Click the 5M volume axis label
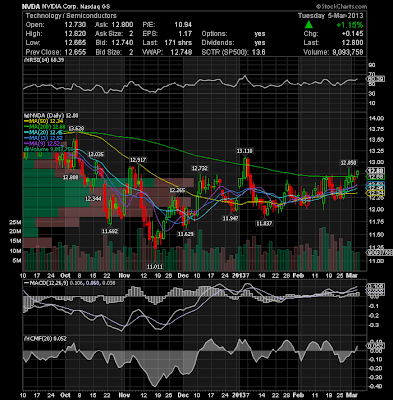The image size is (393, 400). [x=17, y=260]
